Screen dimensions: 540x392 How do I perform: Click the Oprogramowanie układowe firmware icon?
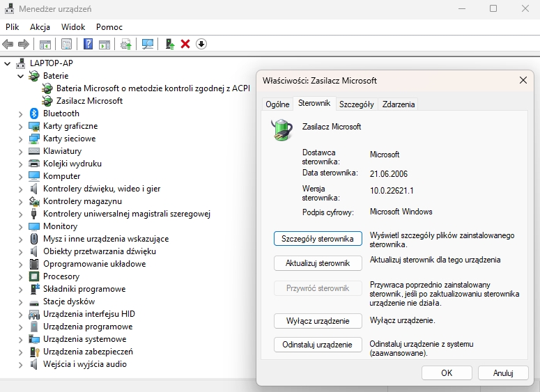pyautogui.click(x=33, y=264)
